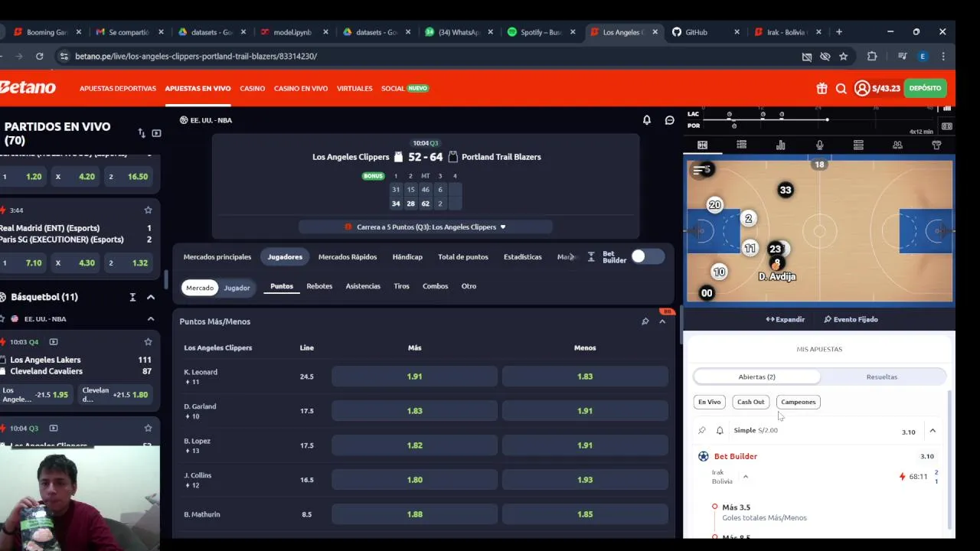Collapse the Simple S/2.00 bet
The width and height of the screenshot is (980, 551).
coord(933,431)
